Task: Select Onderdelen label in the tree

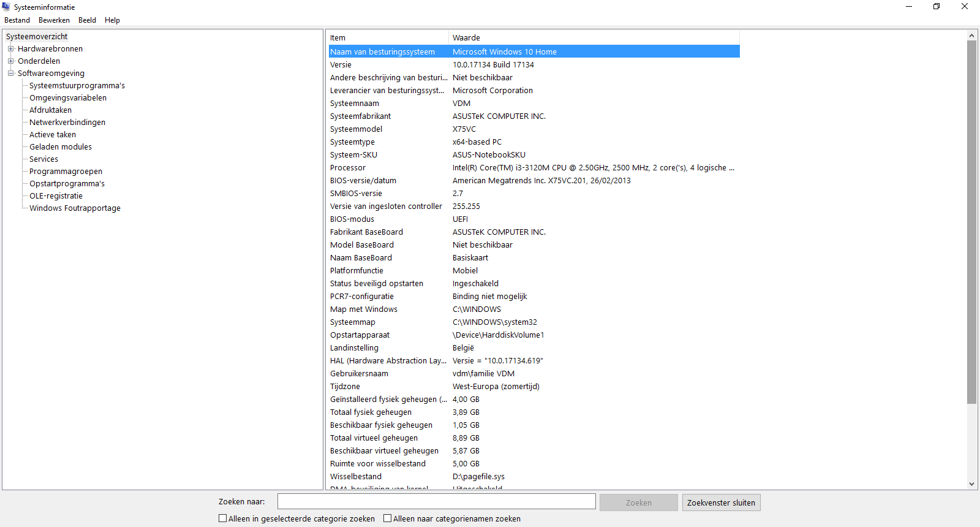Action: coord(39,61)
